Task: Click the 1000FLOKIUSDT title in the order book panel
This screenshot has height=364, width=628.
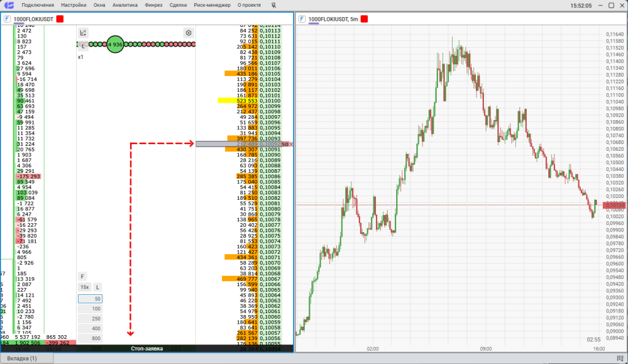Action: [33, 19]
